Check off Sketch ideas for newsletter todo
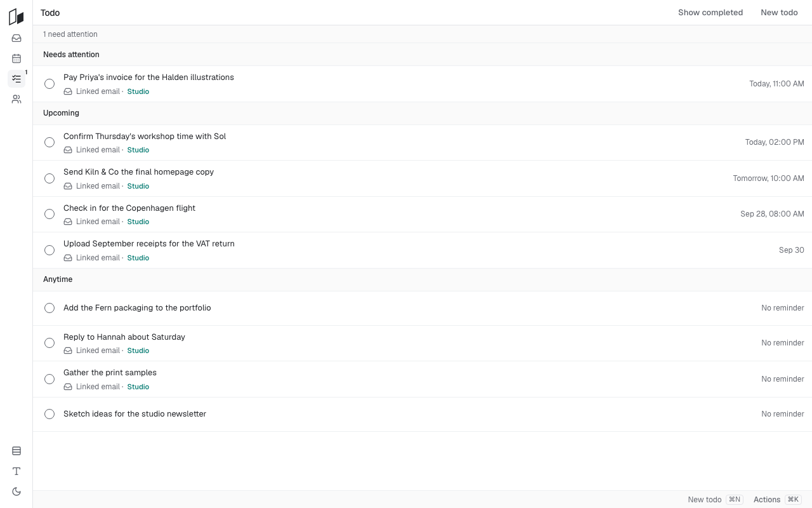This screenshot has width=812, height=508. 49,414
